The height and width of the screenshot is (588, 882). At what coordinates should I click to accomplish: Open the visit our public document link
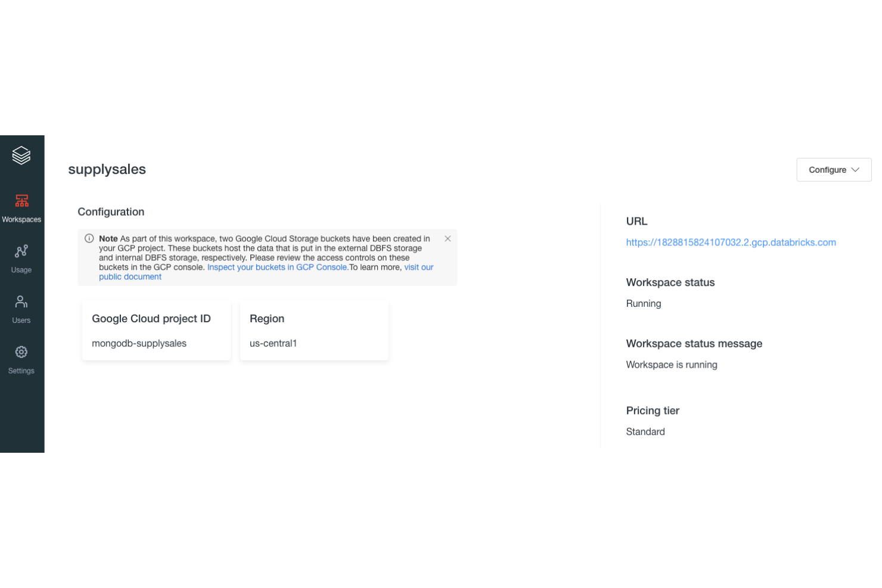point(266,272)
